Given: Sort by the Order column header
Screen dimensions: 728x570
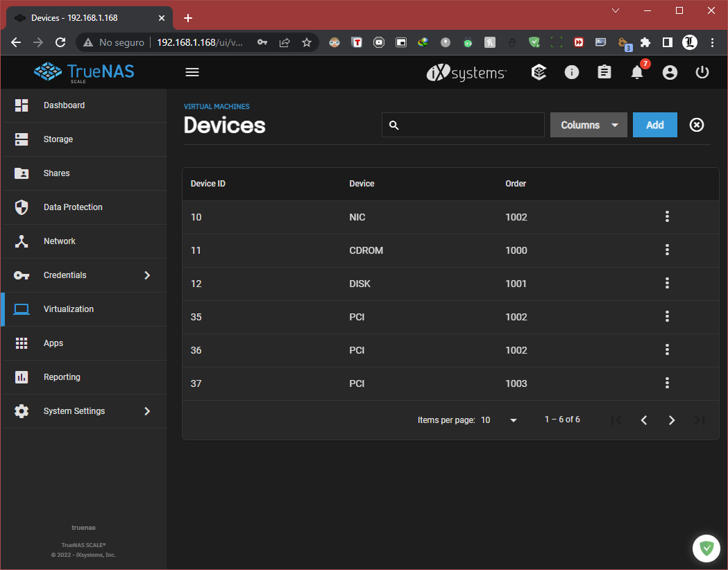Looking at the screenshot, I should (516, 184).
